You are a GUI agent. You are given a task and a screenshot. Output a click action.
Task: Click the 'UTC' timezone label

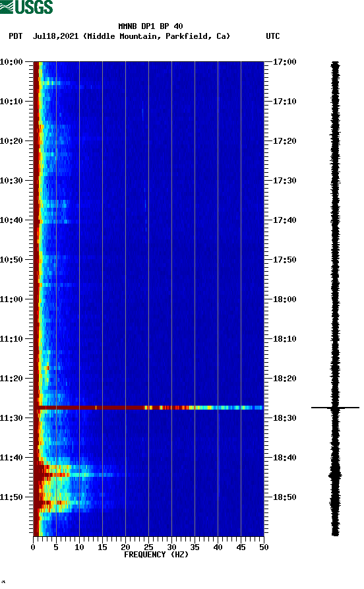(x=273, y=36)
